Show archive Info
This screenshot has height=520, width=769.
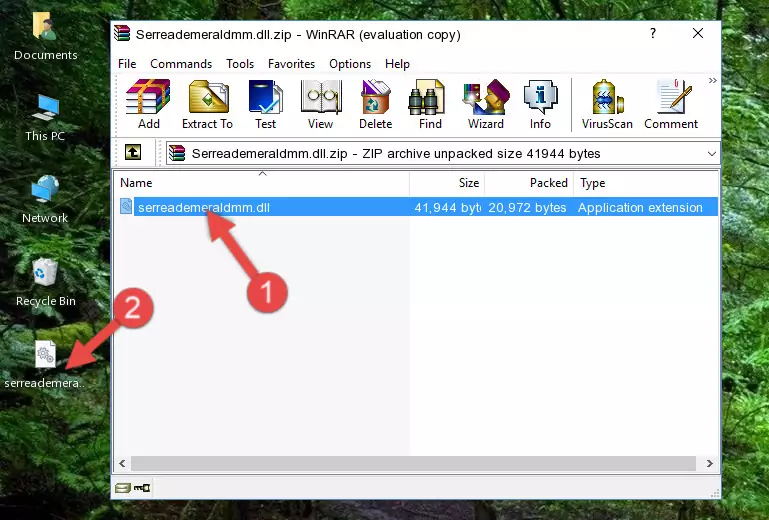coord(540,104)
